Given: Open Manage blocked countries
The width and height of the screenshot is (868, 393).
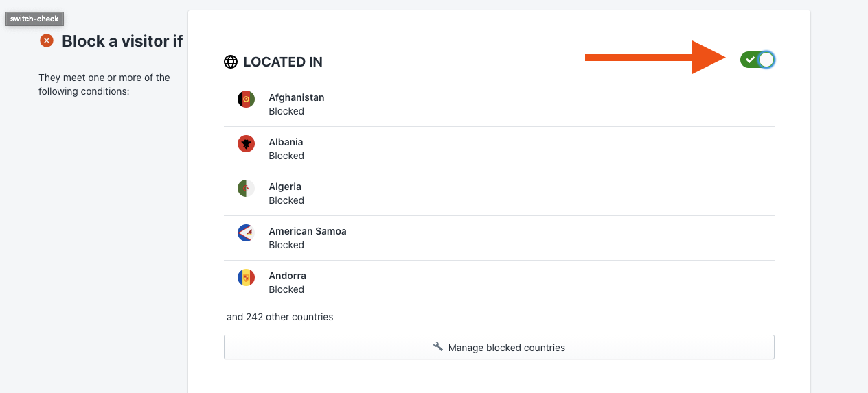Looking at the screenshot, I should pyautogui.click(x=499, y=347).
